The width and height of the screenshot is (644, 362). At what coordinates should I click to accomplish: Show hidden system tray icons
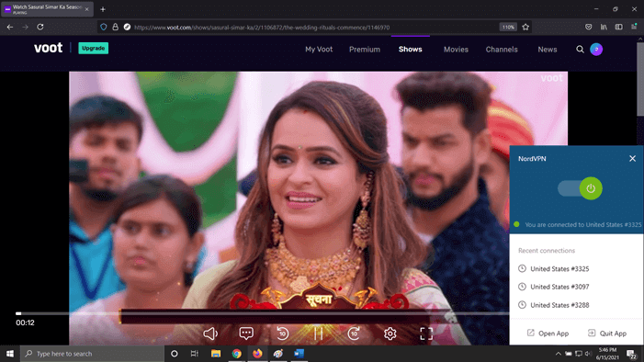pos(559,354)
